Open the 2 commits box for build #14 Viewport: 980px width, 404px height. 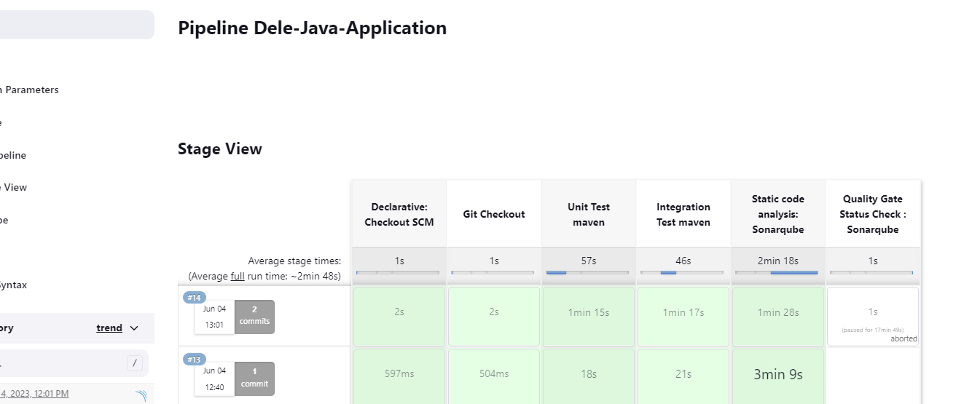pyautogui.click(x=254, y=317)
